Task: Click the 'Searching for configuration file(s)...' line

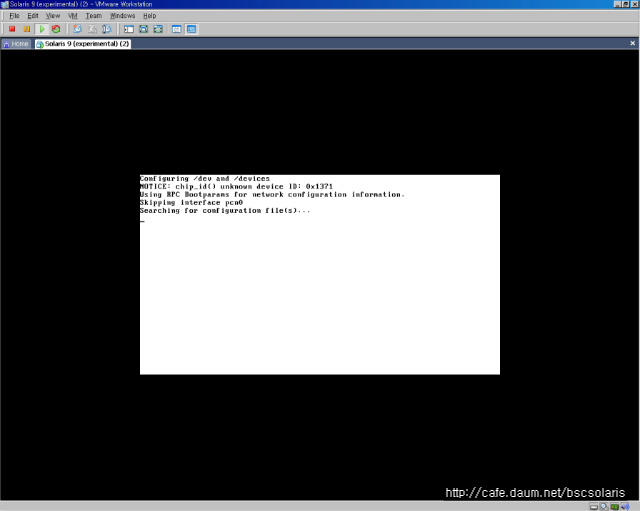Action: pos(225,211)
